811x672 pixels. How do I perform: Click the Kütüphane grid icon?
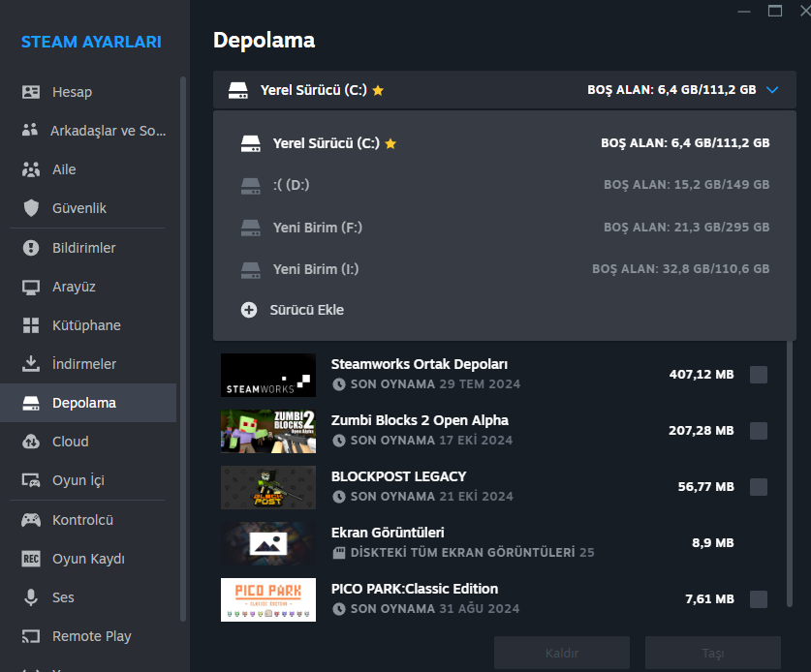pos(31,325)
